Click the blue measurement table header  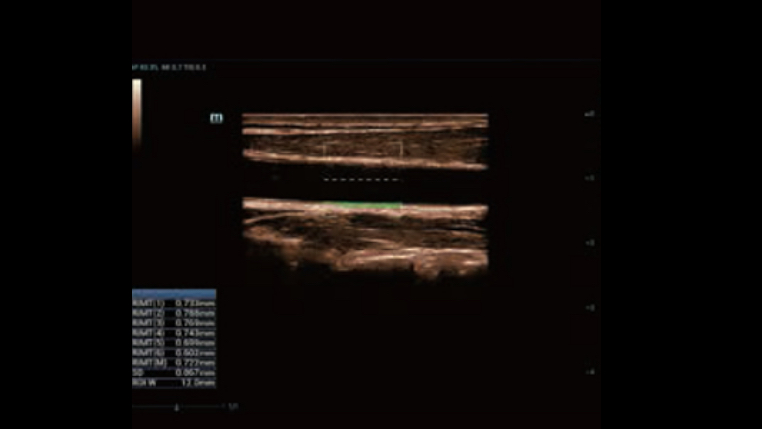[174, 293]
